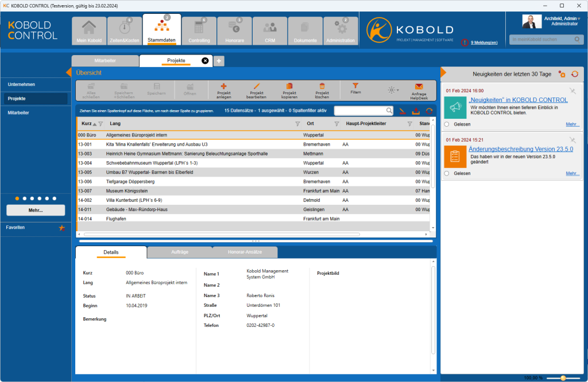Mark the "Neuigkeiten" in KOBOLD CONTROL item as Gelesen
The height and width of the screenshot is (382, 588).
tap(447, 124)
